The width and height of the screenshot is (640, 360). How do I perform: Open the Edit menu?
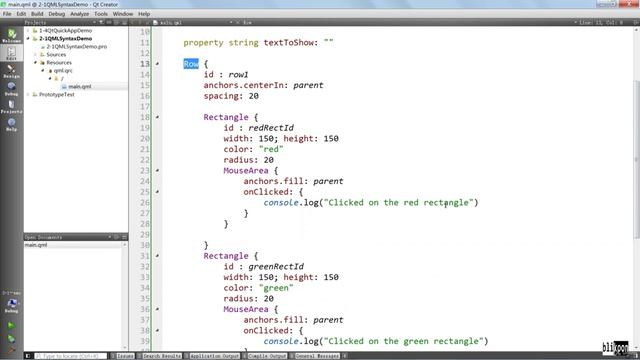point(21,13)
